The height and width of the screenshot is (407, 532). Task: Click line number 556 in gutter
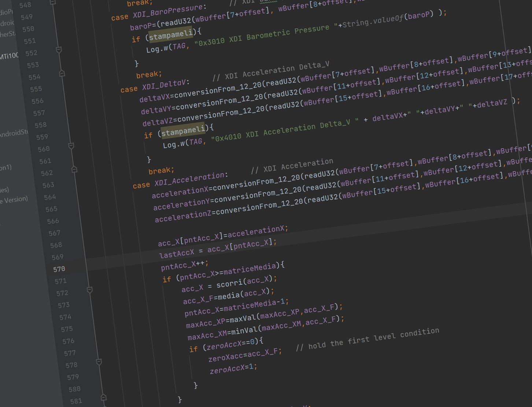37,101
